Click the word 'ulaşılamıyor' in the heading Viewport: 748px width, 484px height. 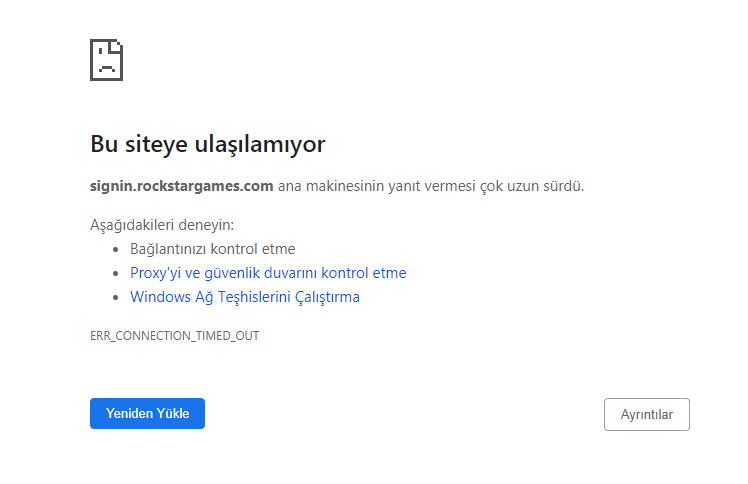260,144
